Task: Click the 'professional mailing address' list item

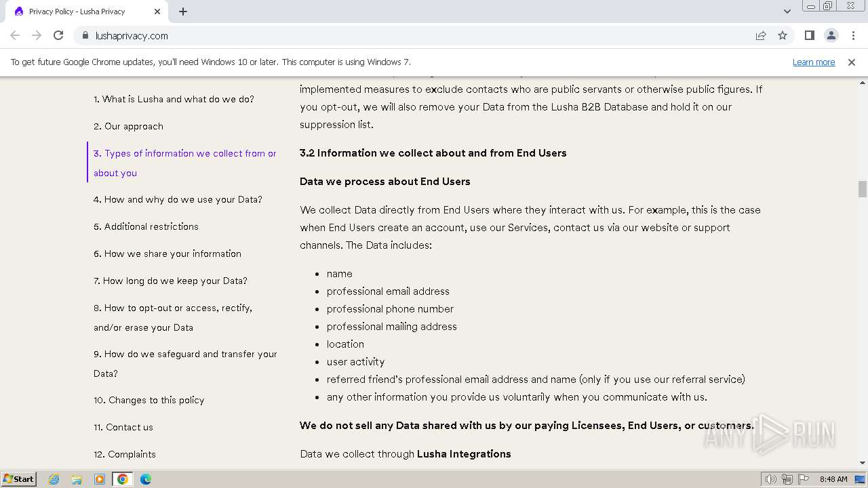Action: (391, 326)
